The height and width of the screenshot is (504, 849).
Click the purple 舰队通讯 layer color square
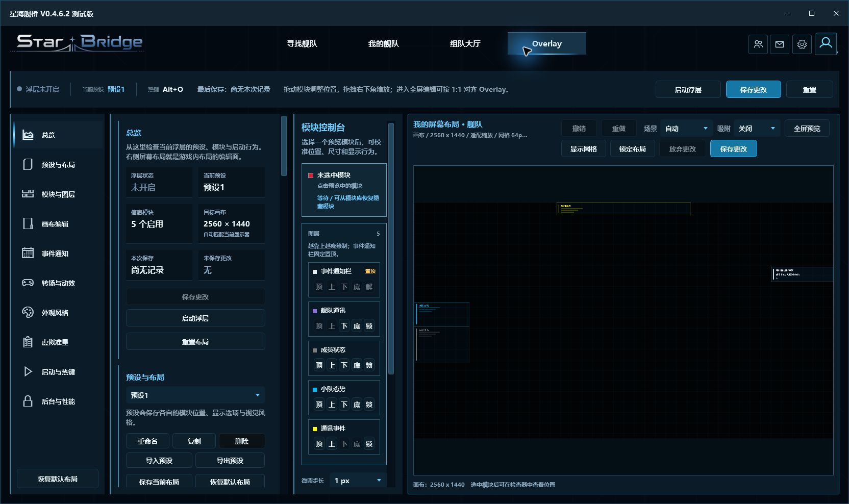315,311
